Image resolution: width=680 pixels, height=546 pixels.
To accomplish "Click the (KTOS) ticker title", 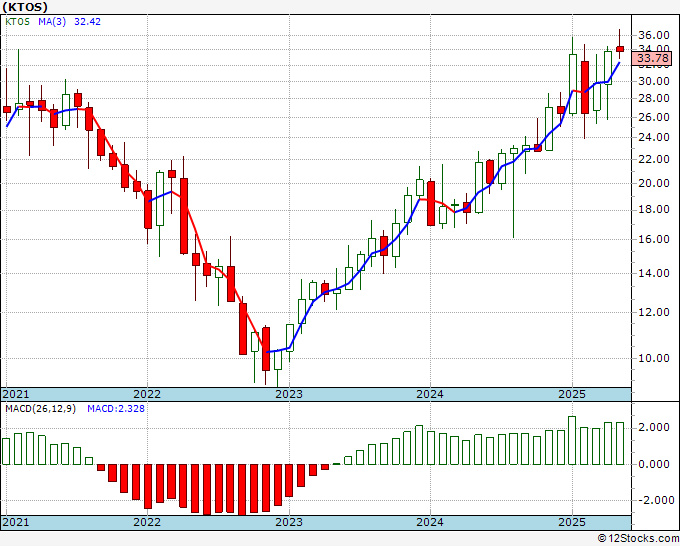I will tap(25, 7).
